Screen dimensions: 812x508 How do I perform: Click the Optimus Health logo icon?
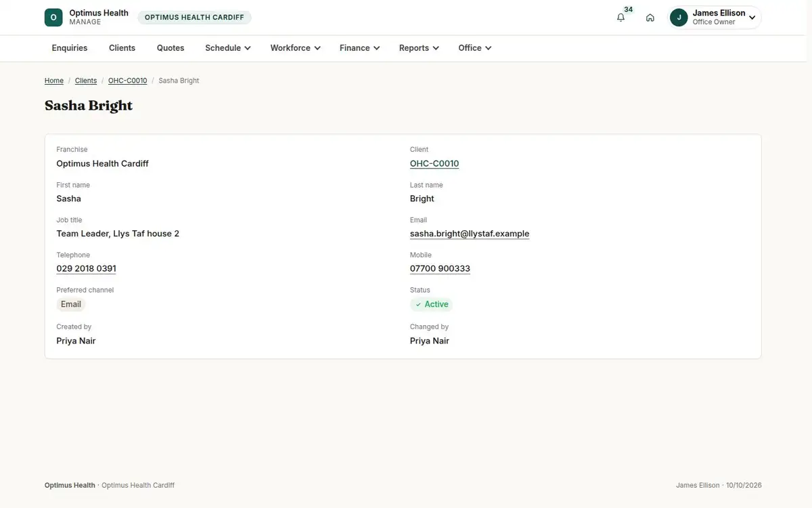53,18
